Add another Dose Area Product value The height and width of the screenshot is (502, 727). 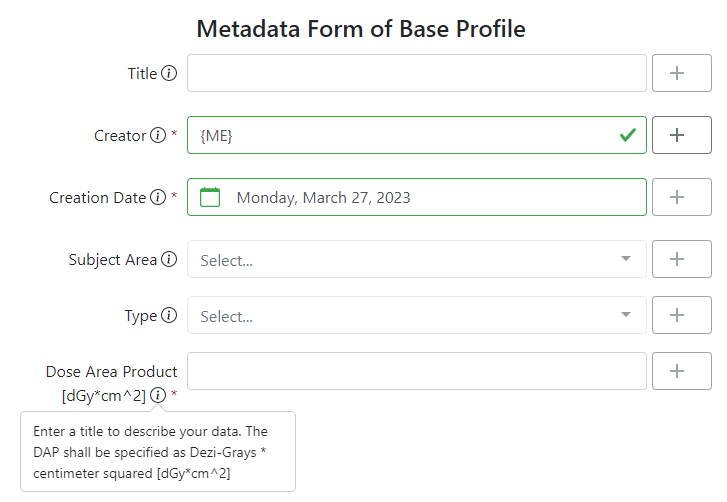point(682,371)
